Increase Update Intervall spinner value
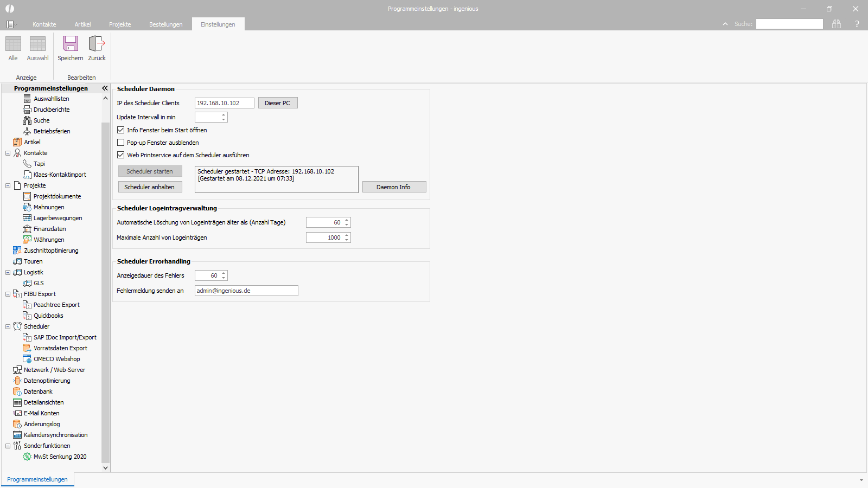This screenshot has height=488, width=868. click(x=224, y=115)
